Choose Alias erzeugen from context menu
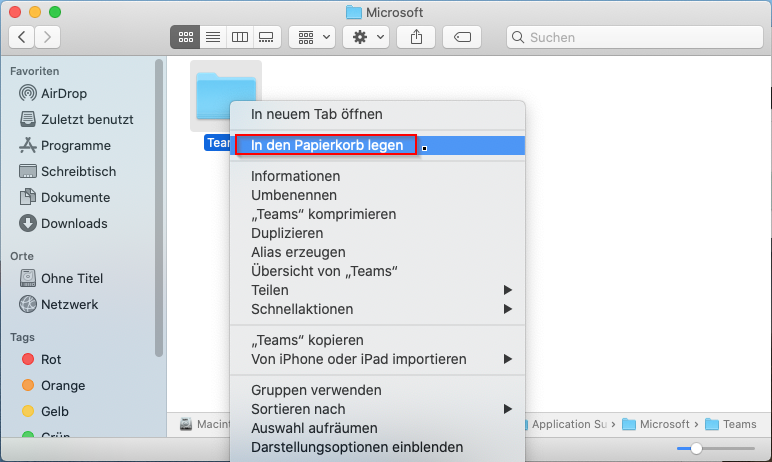This screenshot has width=772, height=462. tap(377, 252)
